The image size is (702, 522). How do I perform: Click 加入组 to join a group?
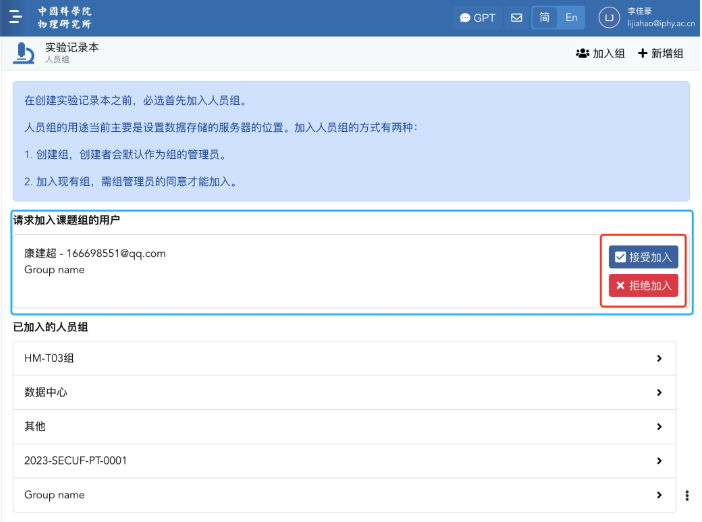coord(601,53)
